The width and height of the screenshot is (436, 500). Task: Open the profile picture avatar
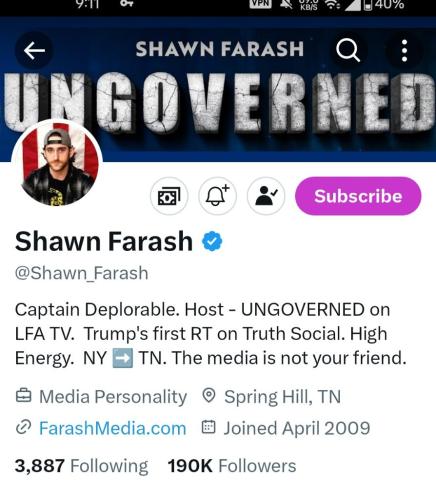(57, 164)
